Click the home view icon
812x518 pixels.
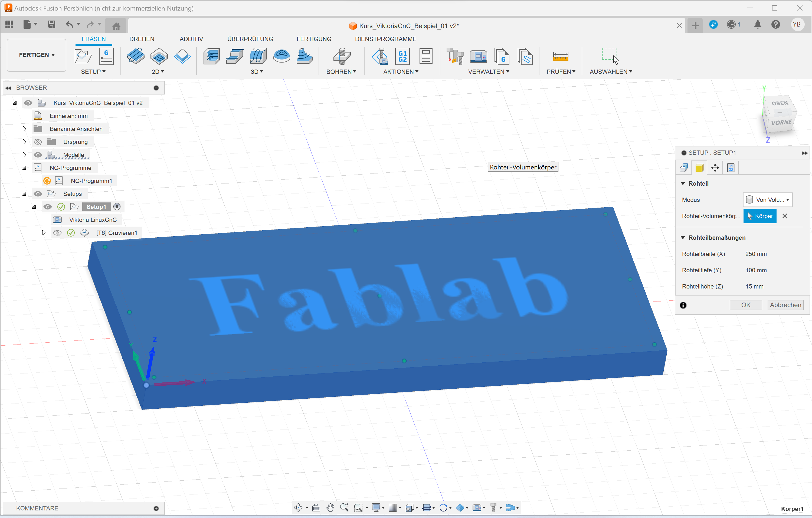click(116, 26)
